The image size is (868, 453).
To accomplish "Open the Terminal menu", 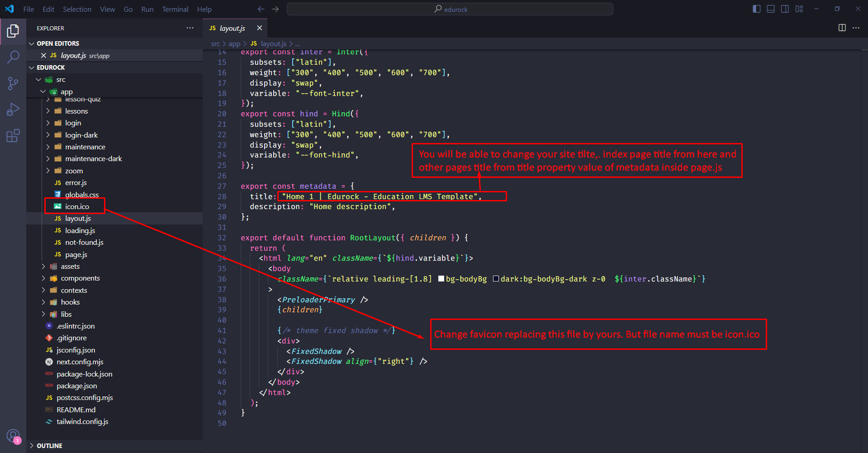I will (x=175, y=9).
